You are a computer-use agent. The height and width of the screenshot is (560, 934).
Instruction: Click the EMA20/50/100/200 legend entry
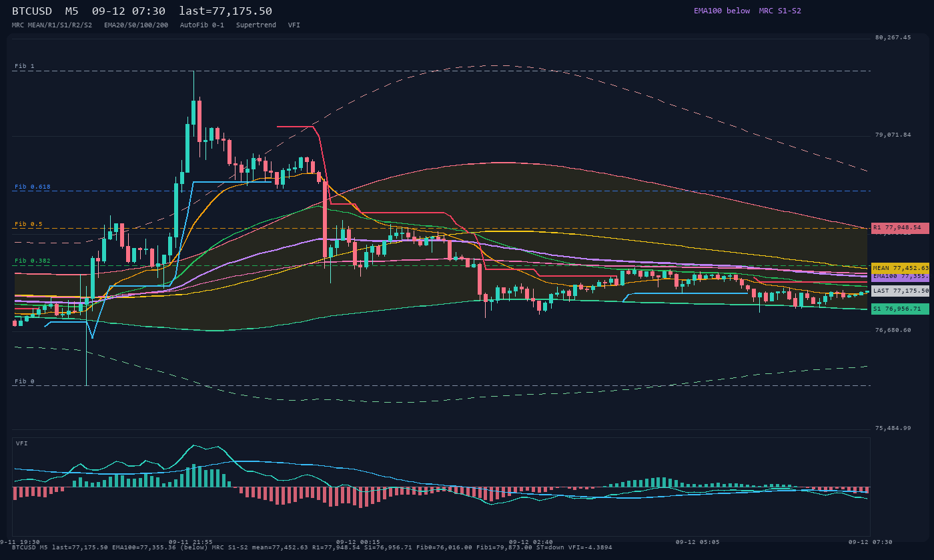(x=136, y=25)
